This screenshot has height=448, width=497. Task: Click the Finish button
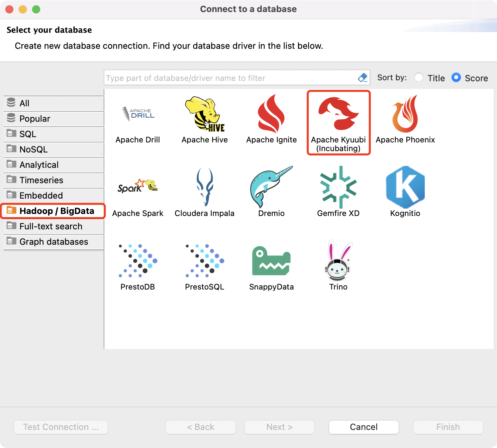[x=448, y=427]
